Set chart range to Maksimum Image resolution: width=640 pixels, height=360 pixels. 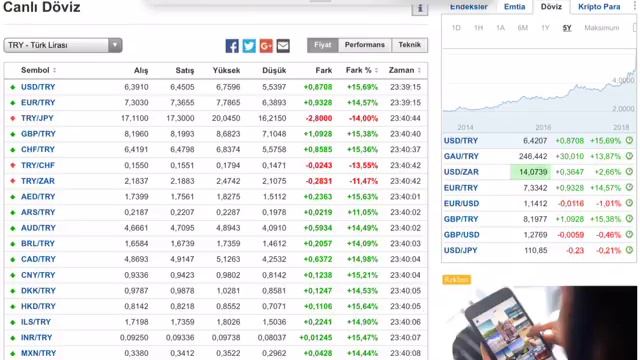[x=602, y=28]
